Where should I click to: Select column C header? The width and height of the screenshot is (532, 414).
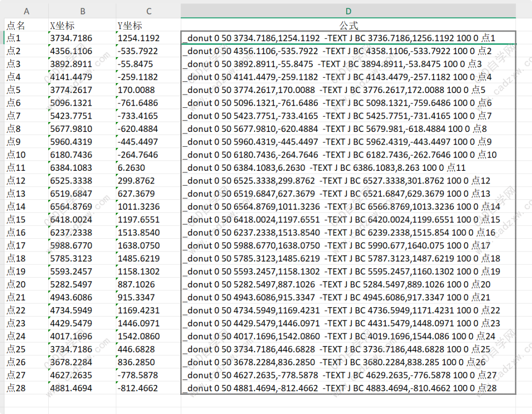coord(149,11)
